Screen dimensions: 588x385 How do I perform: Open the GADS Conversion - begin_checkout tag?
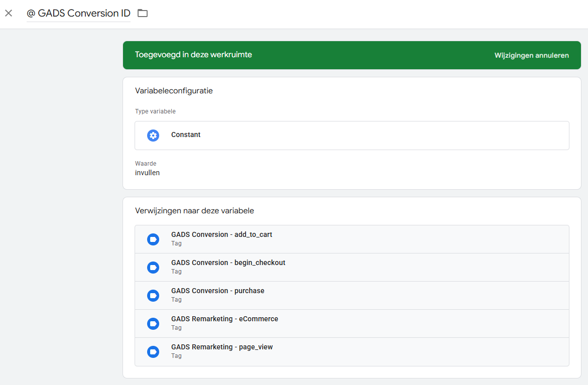(228, 263)
